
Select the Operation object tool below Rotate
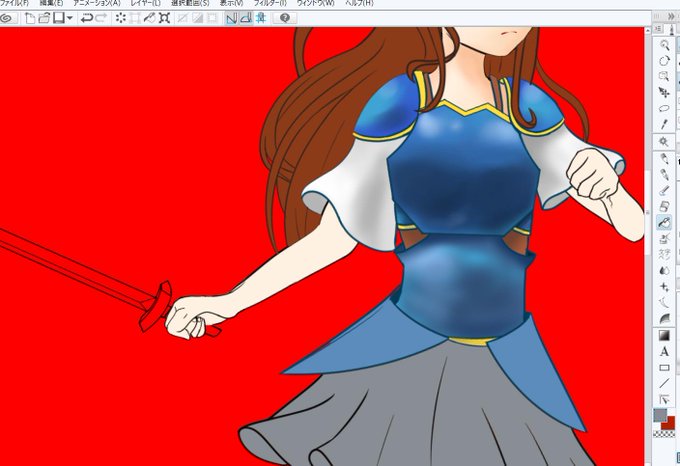coord(664,76)
